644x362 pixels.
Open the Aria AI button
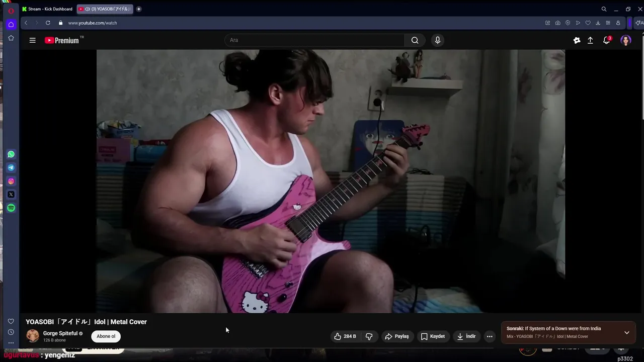tap(639, 23)
